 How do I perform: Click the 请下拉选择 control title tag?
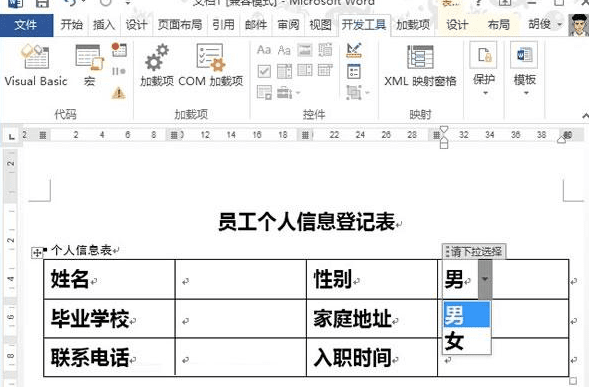click(474, 251)
